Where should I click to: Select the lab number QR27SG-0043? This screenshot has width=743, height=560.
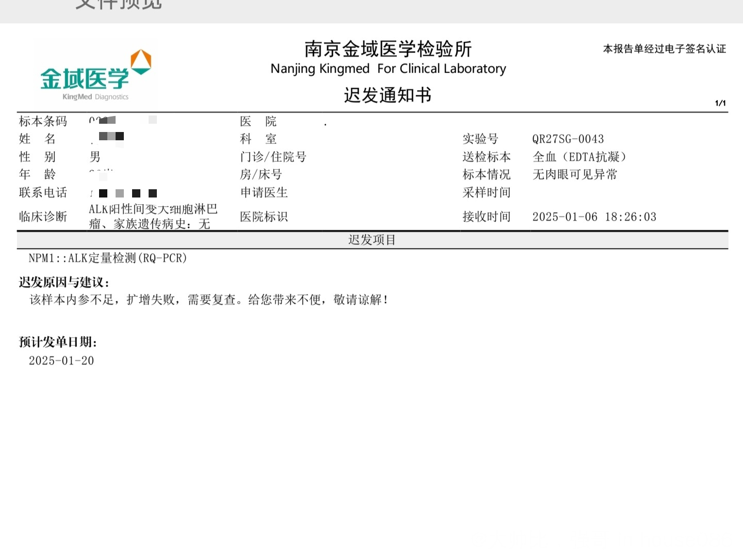pos(568,139)
